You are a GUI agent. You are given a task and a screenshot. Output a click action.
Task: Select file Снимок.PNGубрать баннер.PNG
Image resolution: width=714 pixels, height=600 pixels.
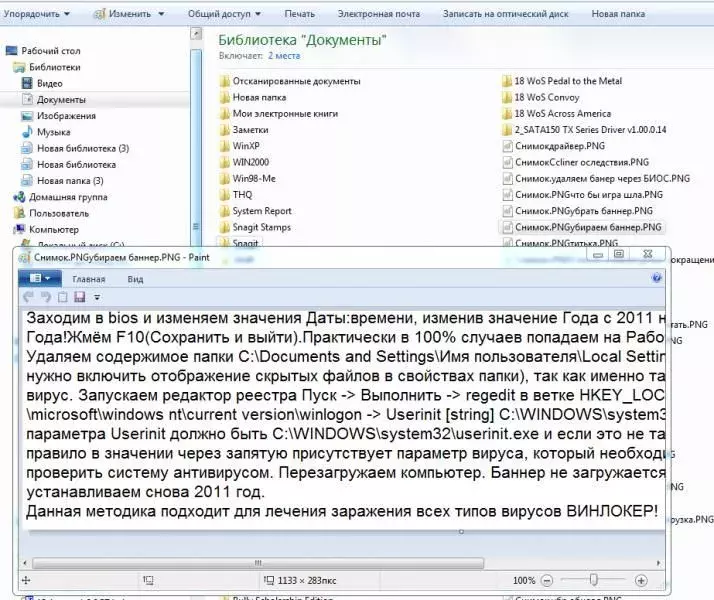(x=577, y=211)
